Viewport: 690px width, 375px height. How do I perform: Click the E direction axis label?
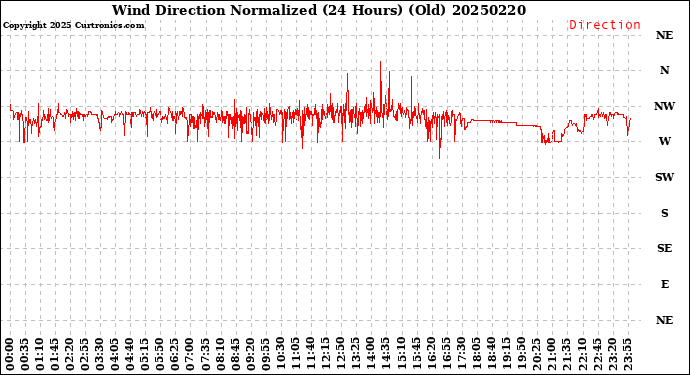coord(664,284)
